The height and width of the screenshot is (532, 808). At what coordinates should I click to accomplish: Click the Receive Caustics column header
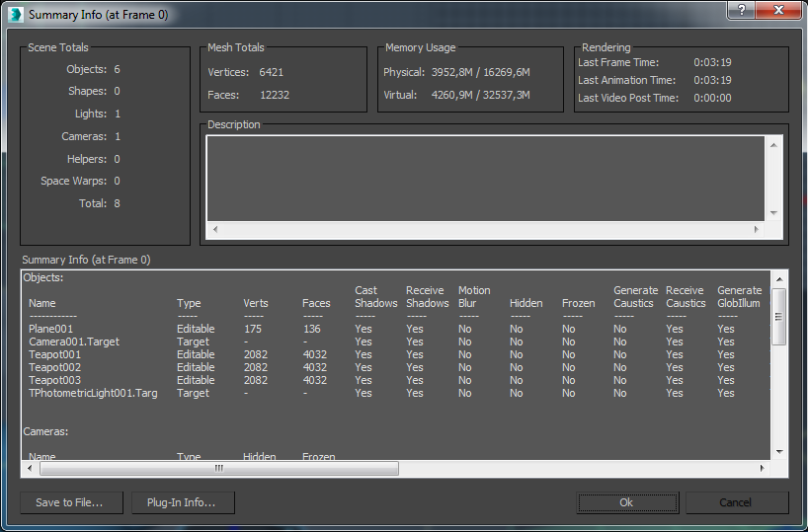click(686, 297)
